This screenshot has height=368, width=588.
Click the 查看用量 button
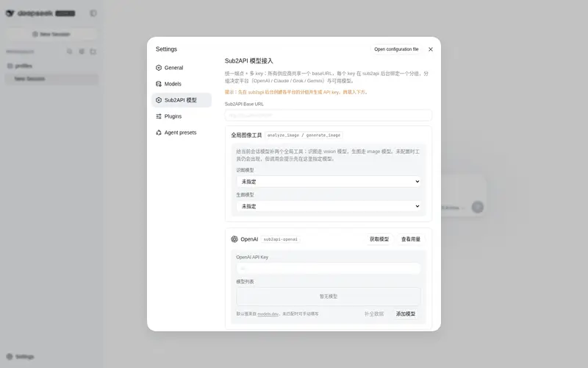[x=411, y=238]
